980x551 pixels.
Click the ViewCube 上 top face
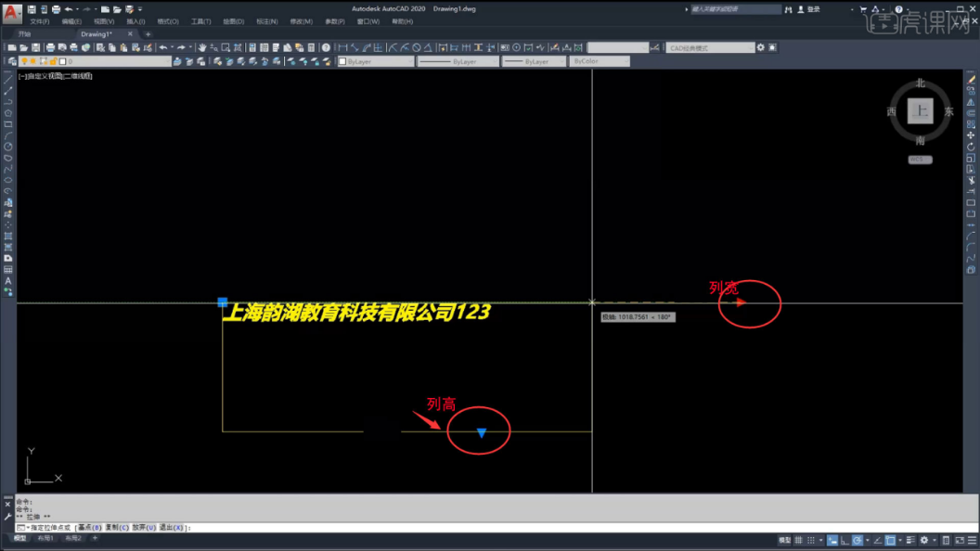tap(920, 111)
